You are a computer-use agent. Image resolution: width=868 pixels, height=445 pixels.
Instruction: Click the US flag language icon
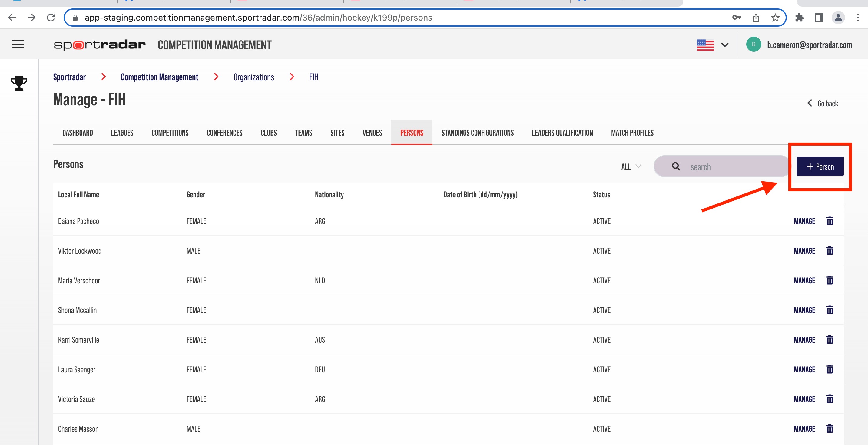click(x=706, y=45)
